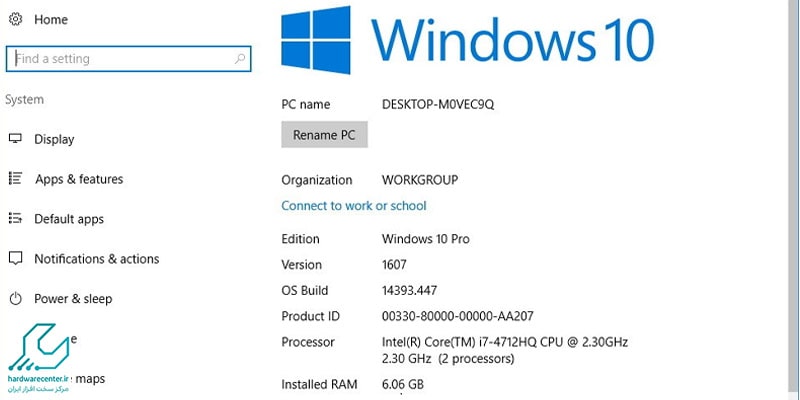Click the search magnifier icon

tap(240, 59)
